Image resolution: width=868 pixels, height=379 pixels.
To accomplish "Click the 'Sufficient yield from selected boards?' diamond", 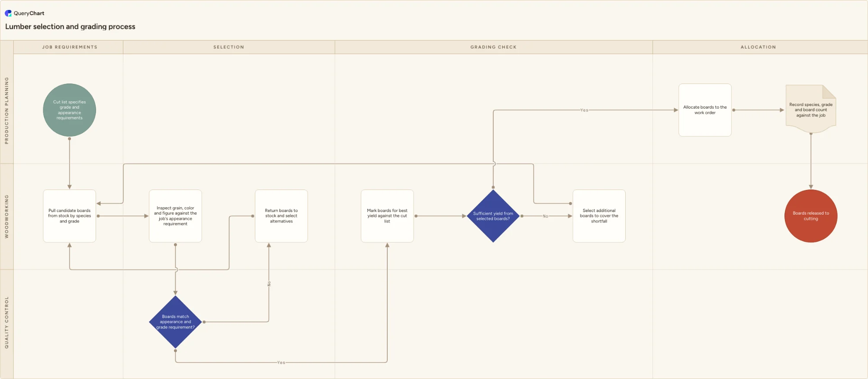I will coord(493,216).
